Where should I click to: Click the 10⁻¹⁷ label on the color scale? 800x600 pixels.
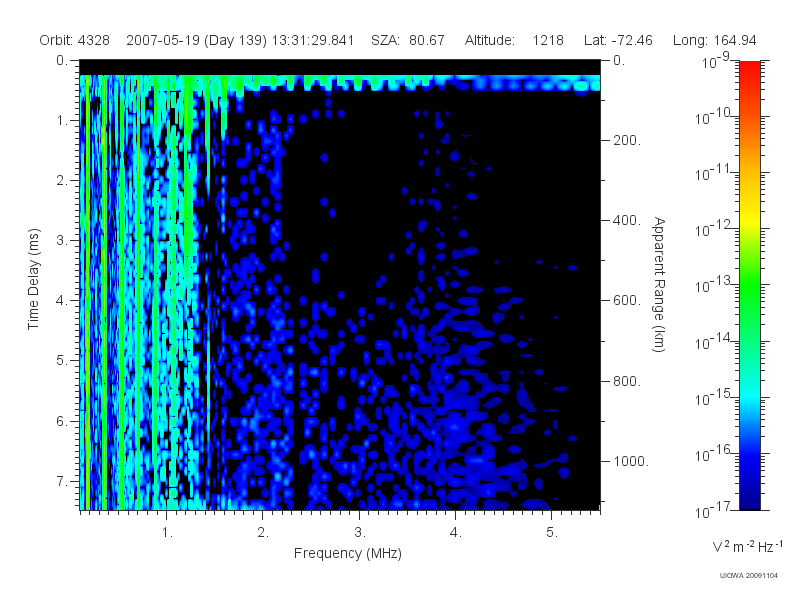[x=713, y=510]
